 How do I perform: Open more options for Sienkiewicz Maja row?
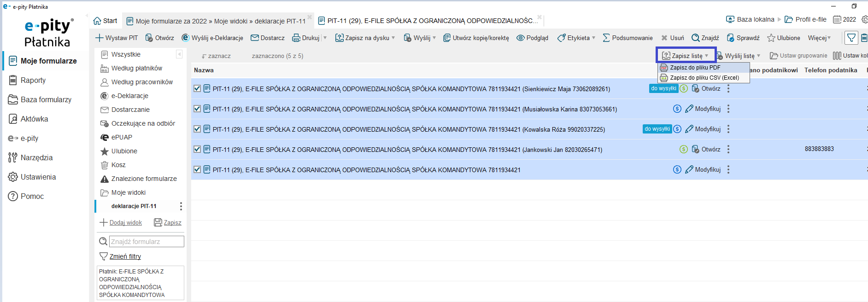pos(728,88)
